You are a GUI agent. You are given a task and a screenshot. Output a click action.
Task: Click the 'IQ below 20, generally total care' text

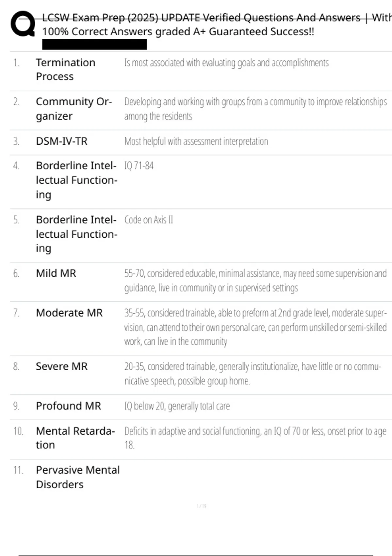[x=177, y=406]
